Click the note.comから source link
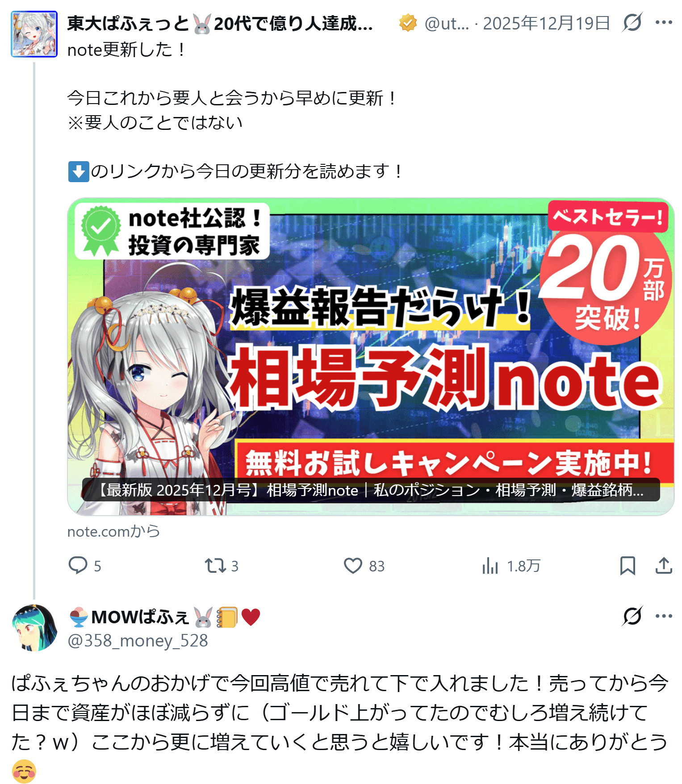 click(x=113, y=531)
